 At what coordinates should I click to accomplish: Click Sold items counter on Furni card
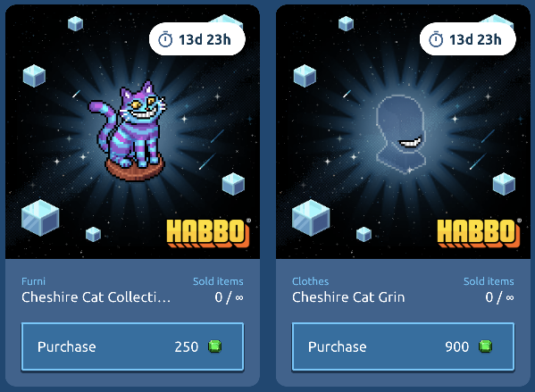(218, 290)
